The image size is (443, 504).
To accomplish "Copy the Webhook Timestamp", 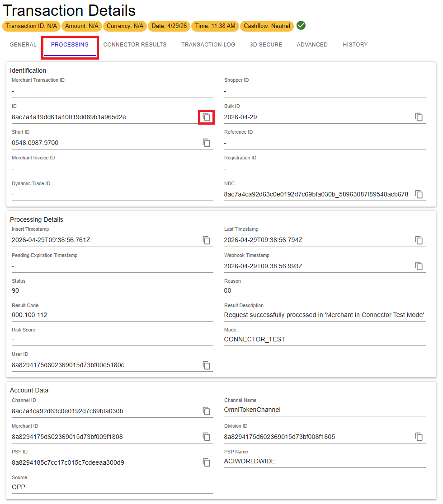I will tap(419, 266).
